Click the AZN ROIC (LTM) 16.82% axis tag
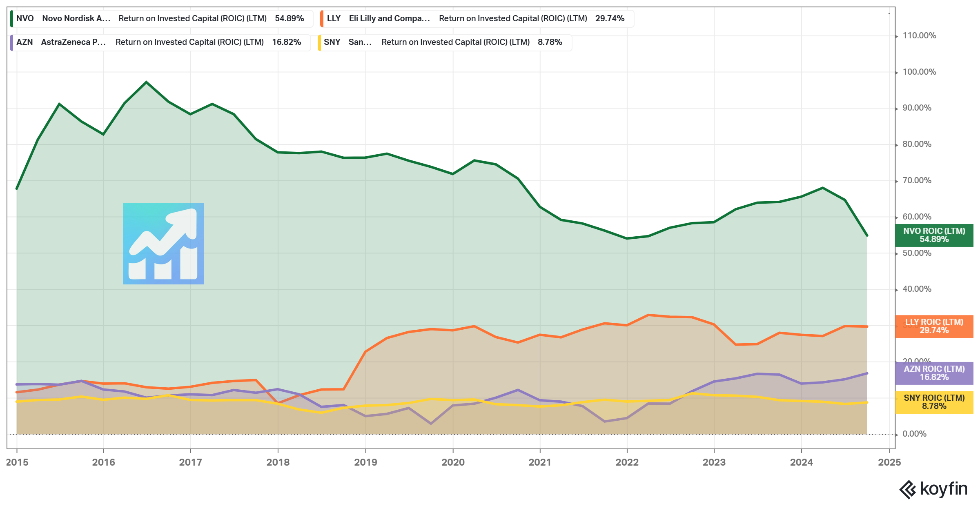This screenshot has height=506, width=980. click(x=934, y=373)
